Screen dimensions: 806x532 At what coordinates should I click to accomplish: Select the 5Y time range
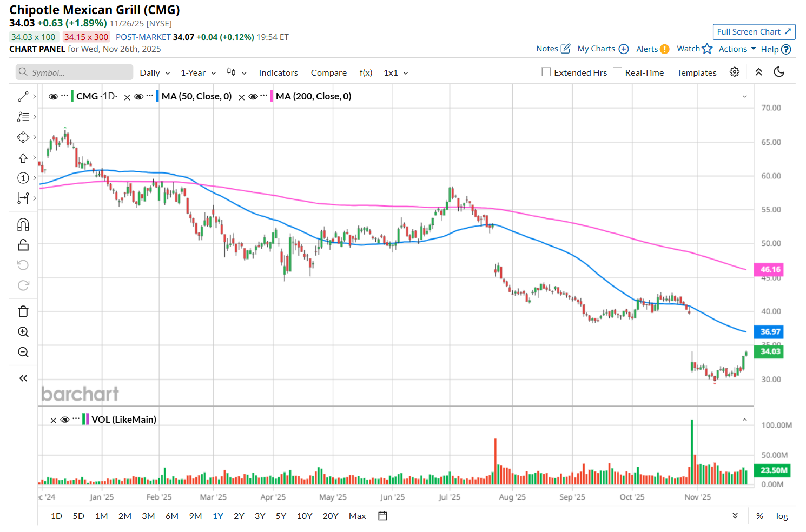coord(281,516)
